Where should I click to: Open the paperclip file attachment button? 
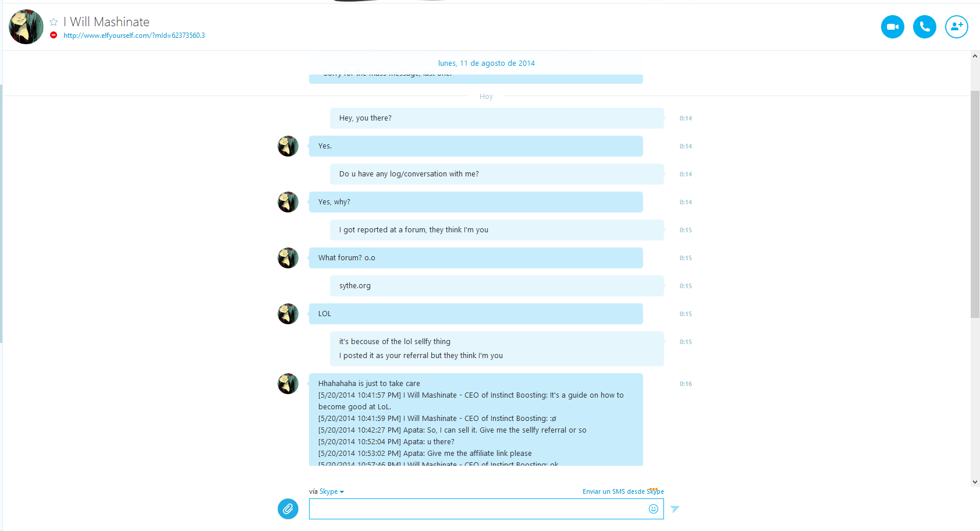[288, 509]
